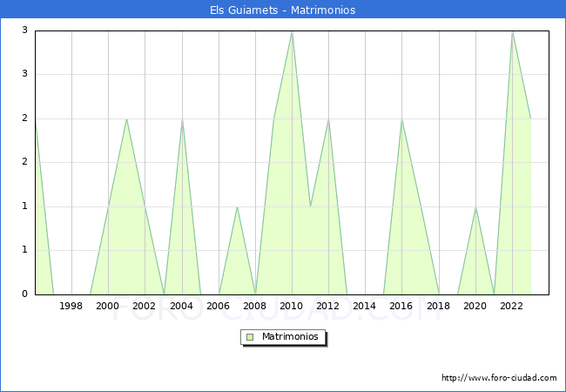
Task: Click the chart title Els Guiamets - Matrimonios
Action: coord(283,10)
